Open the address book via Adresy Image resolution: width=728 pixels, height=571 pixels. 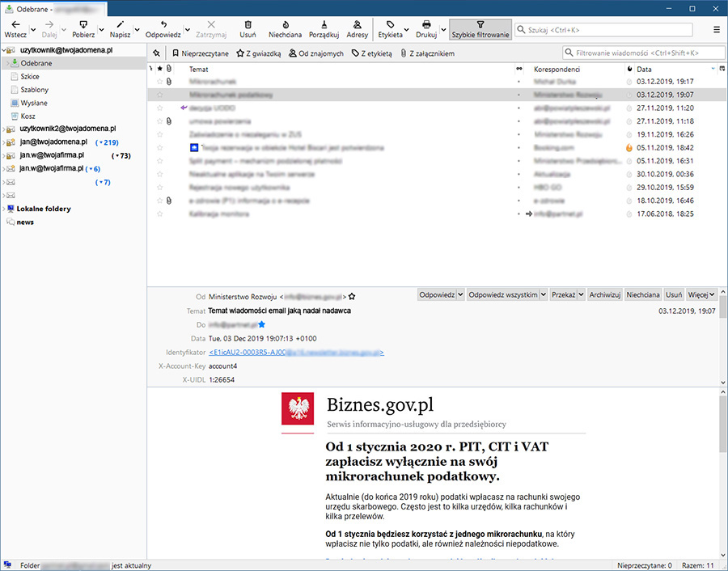pyautogui.click(x=357, y=25)
